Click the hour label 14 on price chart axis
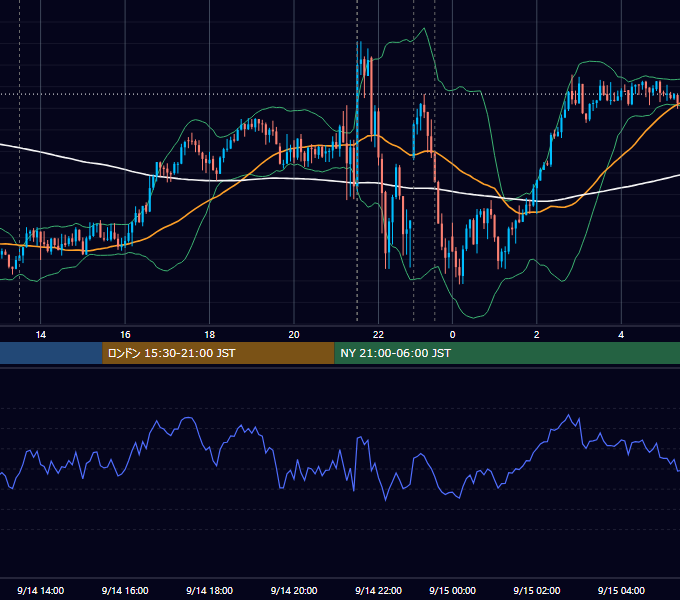The height and width of the screenshot is (600, 680). click(x=40, y=335)
